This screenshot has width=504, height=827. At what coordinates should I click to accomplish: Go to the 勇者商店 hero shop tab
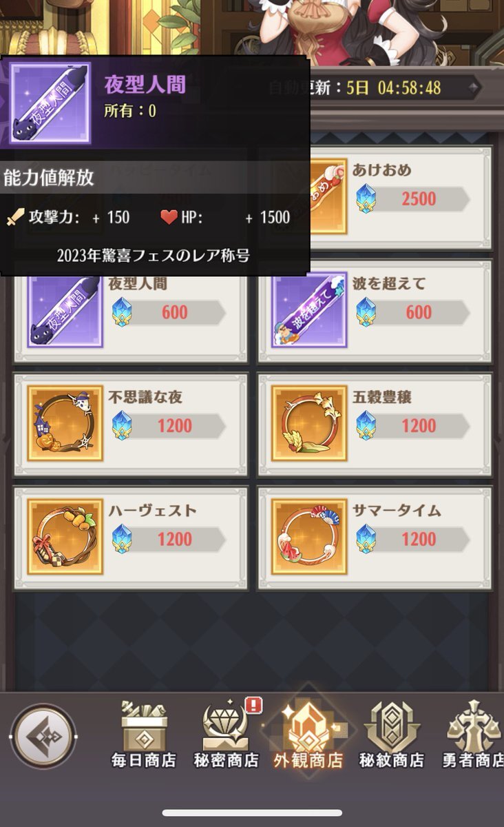pyautogui.click(x=473, y=735)
